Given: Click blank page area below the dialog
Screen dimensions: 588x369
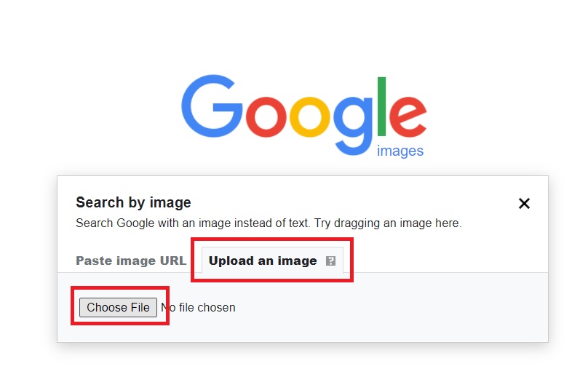Looking at the screenshot, I should (291, 357).
